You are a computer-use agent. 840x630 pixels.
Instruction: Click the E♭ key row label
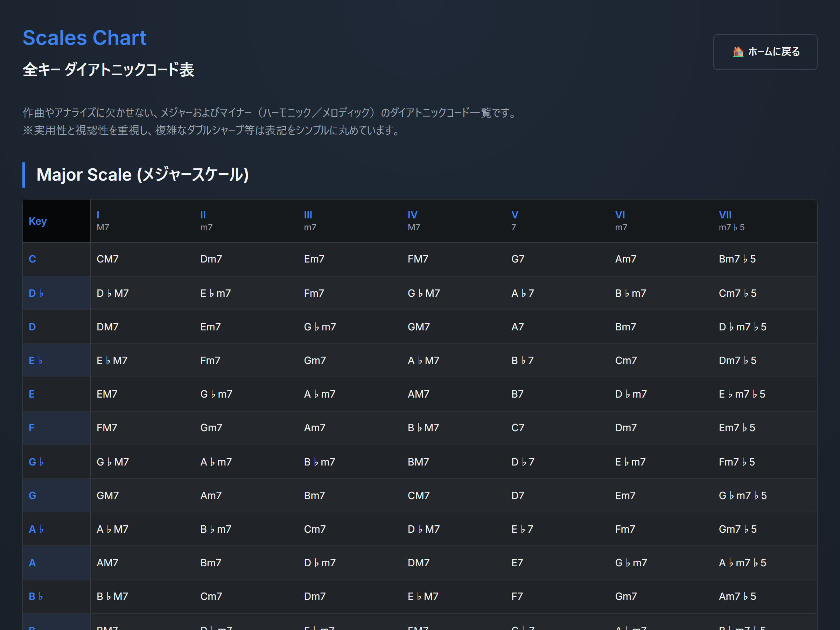[x=36, y=360]
